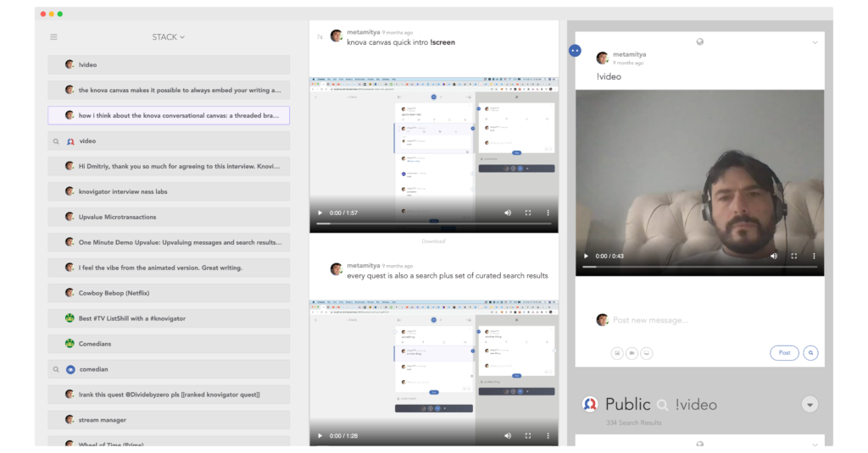Start screen recording using the monitor icon
Screen dimensions: 868x453
[x=647, y=353]
